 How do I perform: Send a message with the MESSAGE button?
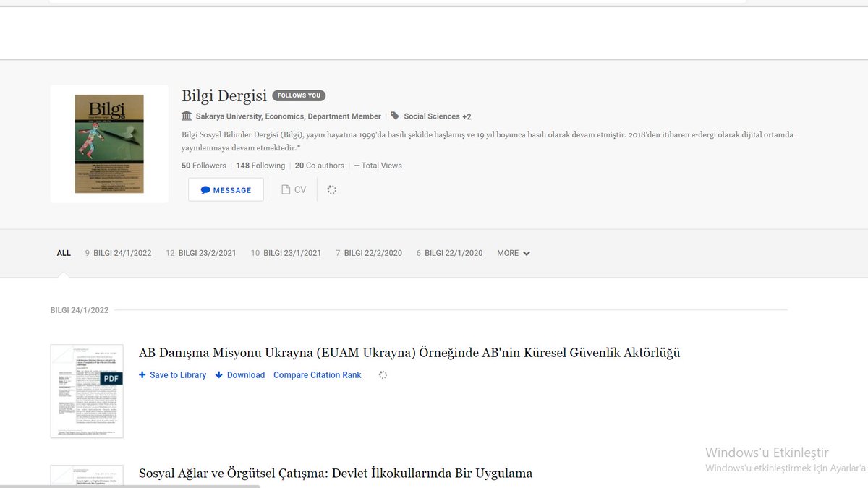tap(226, 189)
